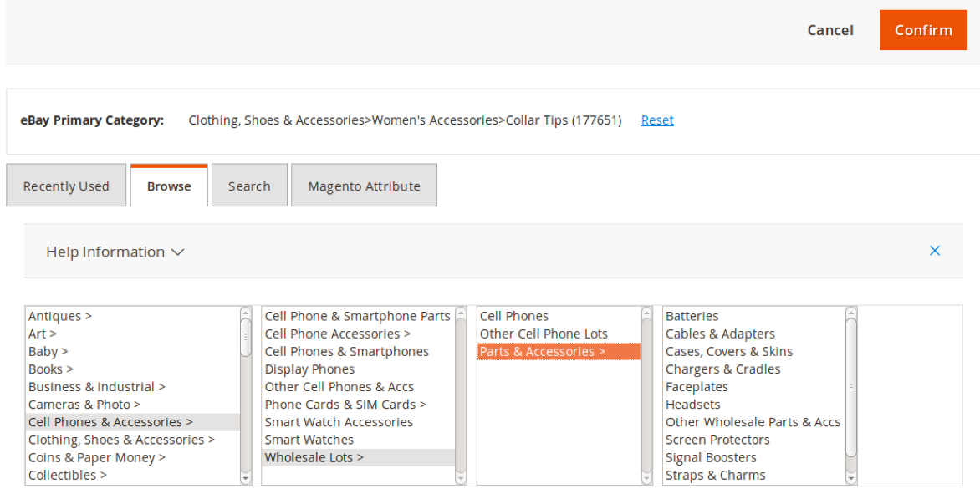The image size is (980, 499).
Task: Select Chargers & Cradles
Action: [753, 369]
